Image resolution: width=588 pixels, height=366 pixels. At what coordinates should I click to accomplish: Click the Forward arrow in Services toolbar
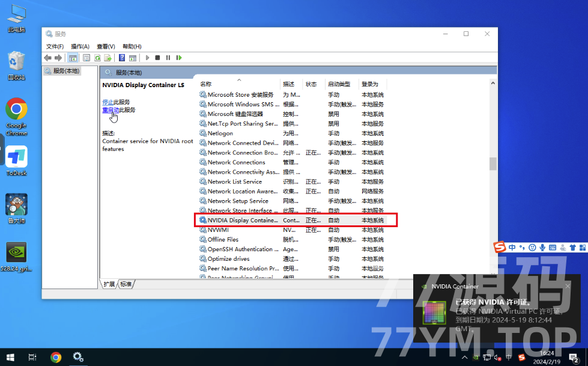point(58,58)
